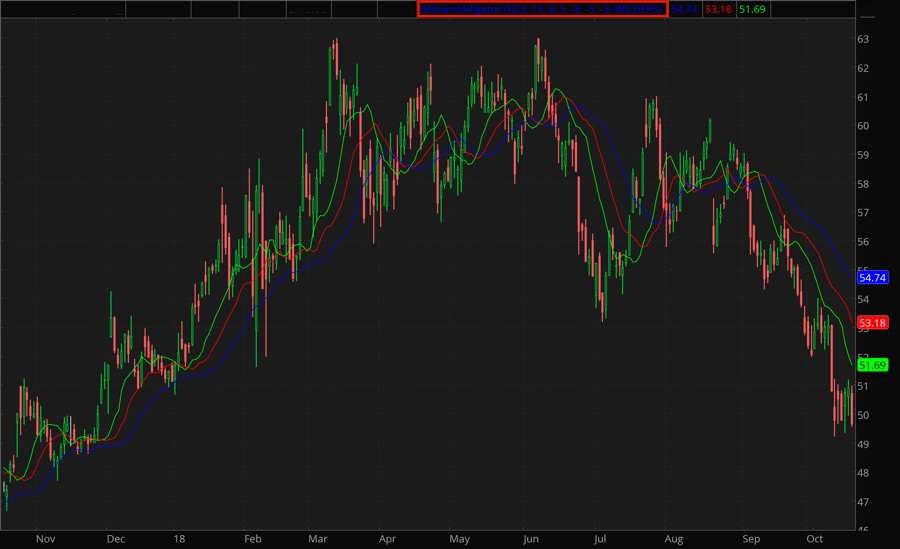Image resolution: width=900 pixels, height=549 pixels.
Task: Click the WilliamsAlligator study label in header
Action: click(542, 9)
